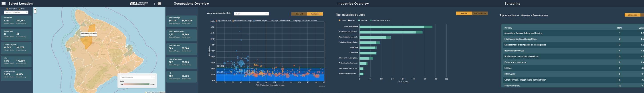Click the Region Waimea map tooltip
644x93 pixels.
pos(89,34)
